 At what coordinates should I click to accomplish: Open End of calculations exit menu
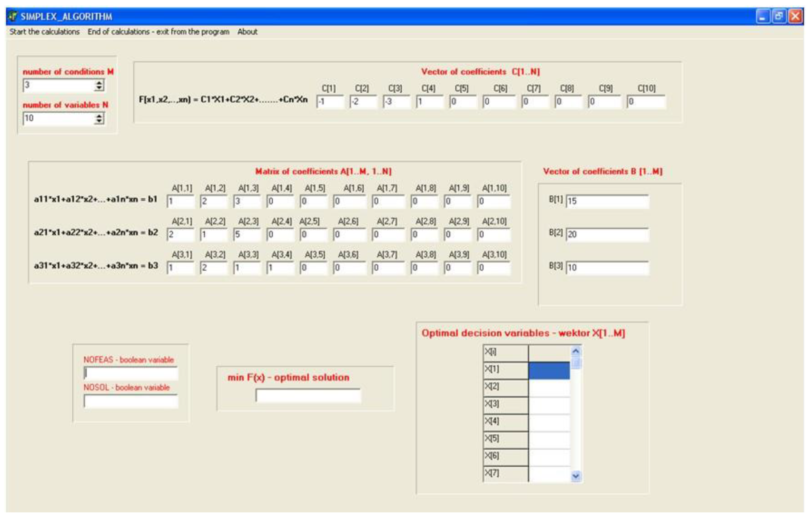[x=158, y=32]
